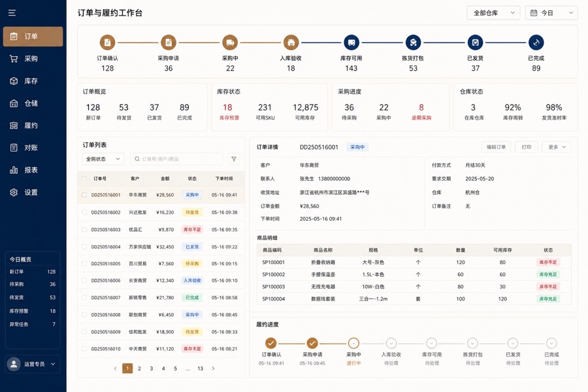This screenshot has height=392, width=588.
Task: Click the 拣货打包 pipeline stage icon
Action: (414, 42)
